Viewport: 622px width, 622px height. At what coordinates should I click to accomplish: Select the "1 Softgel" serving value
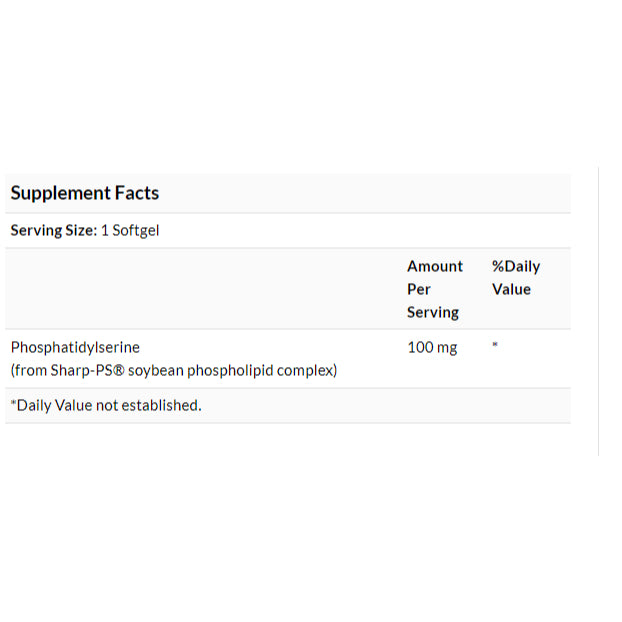coord(131,231)
